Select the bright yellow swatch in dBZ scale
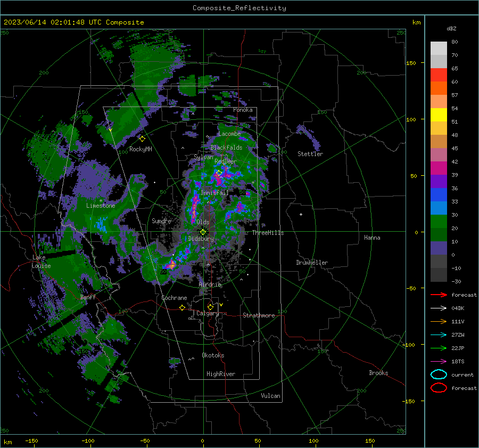The height and width of the screenshot is (448, 479). (439, 115)
